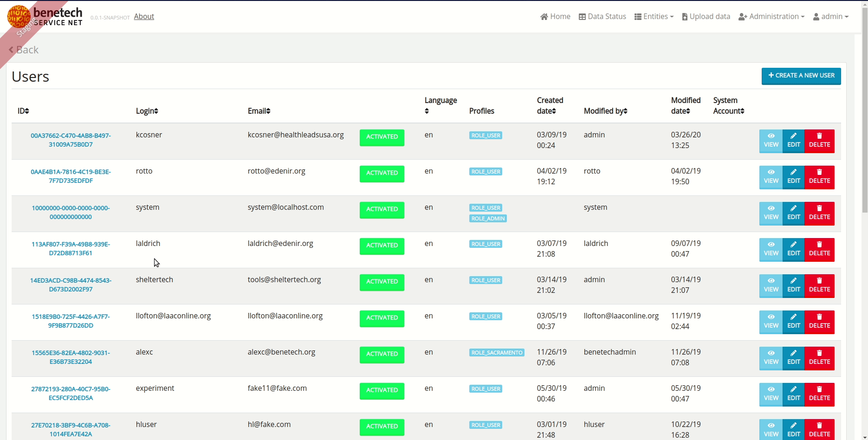Toggle the ACTIVATED badge for experiment user
Screen dimensions: 868x440
(x=382, y=391)
